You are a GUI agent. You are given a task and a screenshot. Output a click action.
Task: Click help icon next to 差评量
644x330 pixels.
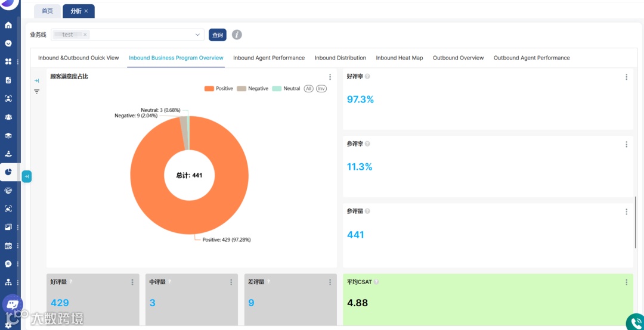pyautogui.click(x=268, y=282)
